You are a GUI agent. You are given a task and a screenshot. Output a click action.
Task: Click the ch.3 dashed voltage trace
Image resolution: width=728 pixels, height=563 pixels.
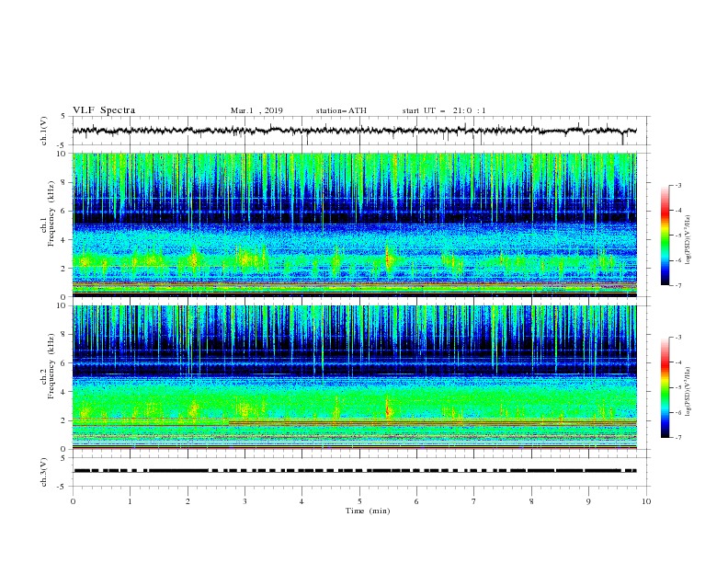point(355,471)
